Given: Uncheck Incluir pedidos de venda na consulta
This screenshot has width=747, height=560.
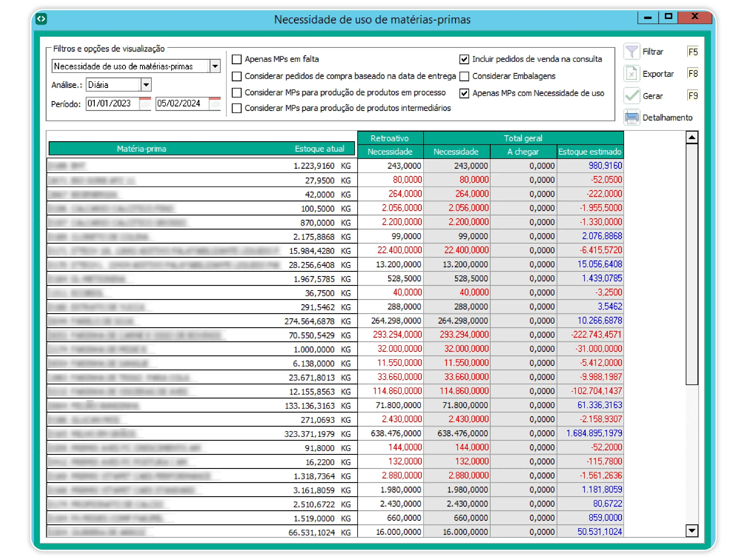Looking at the screenshot, I should (x=464, y=59).
